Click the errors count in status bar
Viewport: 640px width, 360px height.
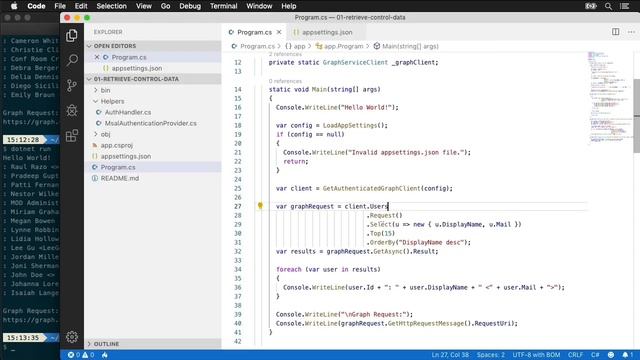pos(74,355)
